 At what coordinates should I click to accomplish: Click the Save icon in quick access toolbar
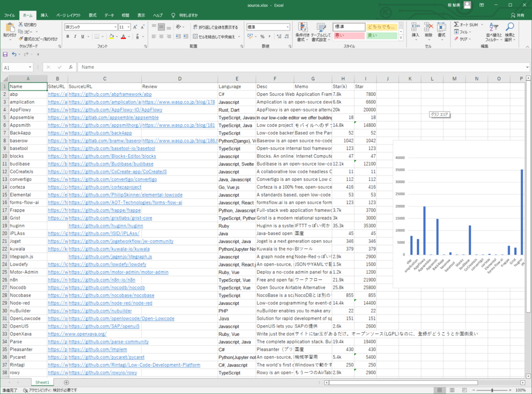point(5,54)
